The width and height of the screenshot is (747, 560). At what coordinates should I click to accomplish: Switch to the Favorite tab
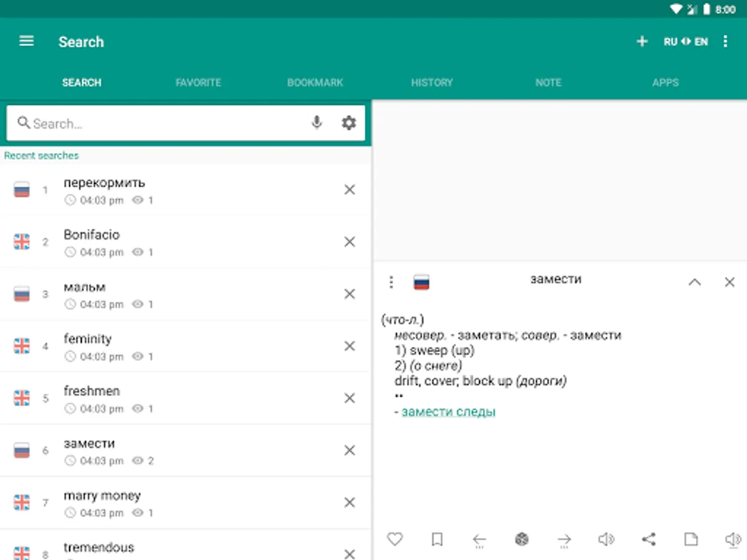pyautogui.click(x=198, y=82)
